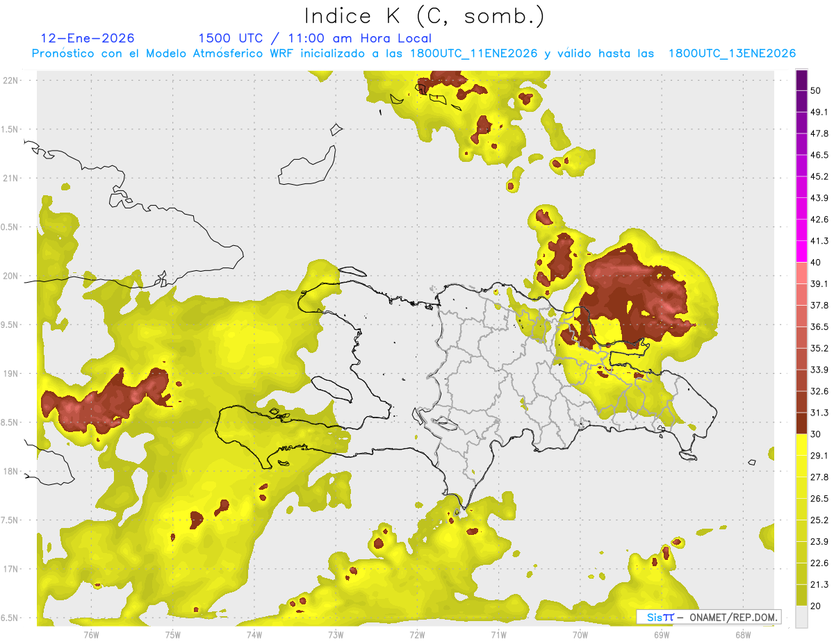Click the 'Indice K (C, somb.)' title
Viewport: 834px width, 644px height.
pos(424,15)
